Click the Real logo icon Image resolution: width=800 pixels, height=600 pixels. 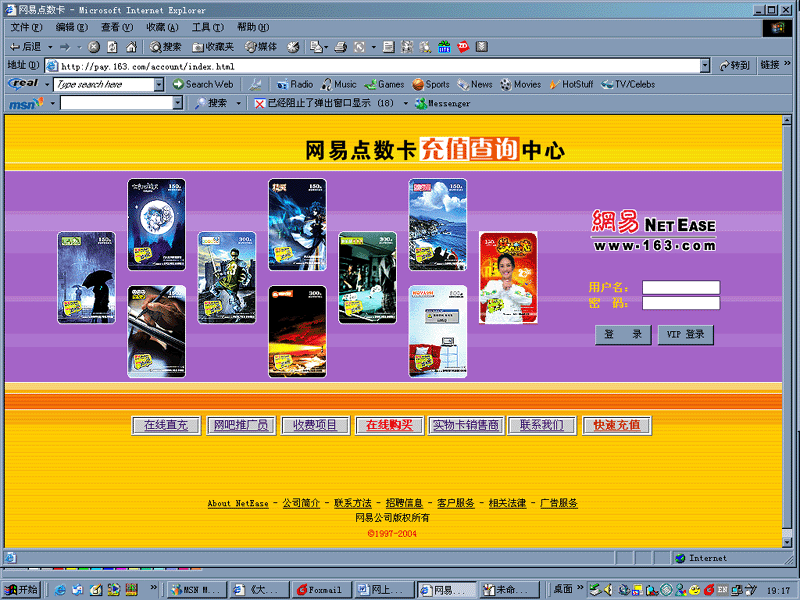pos(24,84)
